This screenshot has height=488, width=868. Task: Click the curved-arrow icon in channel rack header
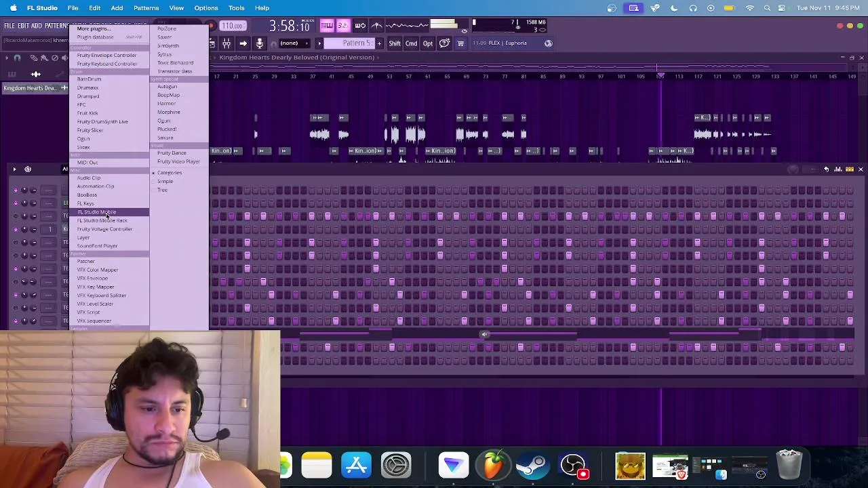(826, 169)
